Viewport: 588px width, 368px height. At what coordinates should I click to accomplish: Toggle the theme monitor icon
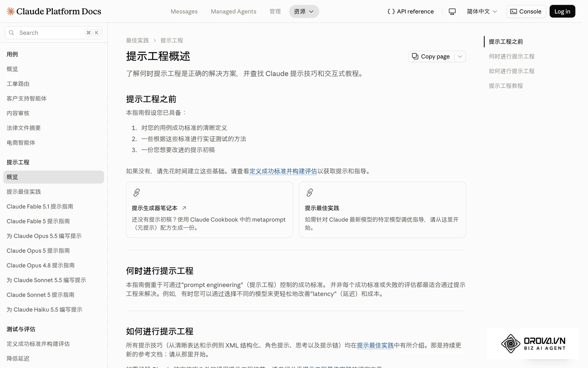coord(452,11)
